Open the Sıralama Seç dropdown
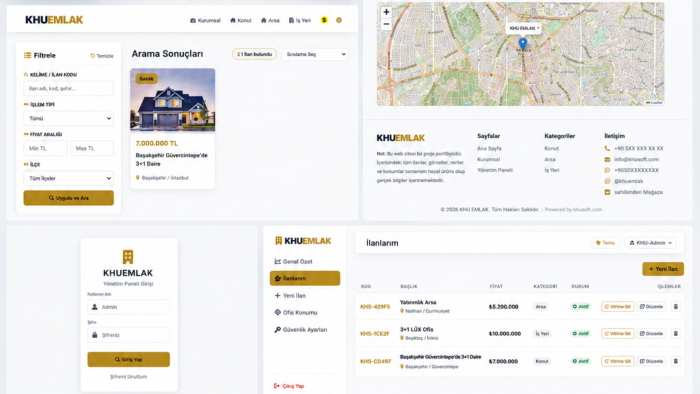The height and width of the screenshot is (394, 700). click(315, 54)
